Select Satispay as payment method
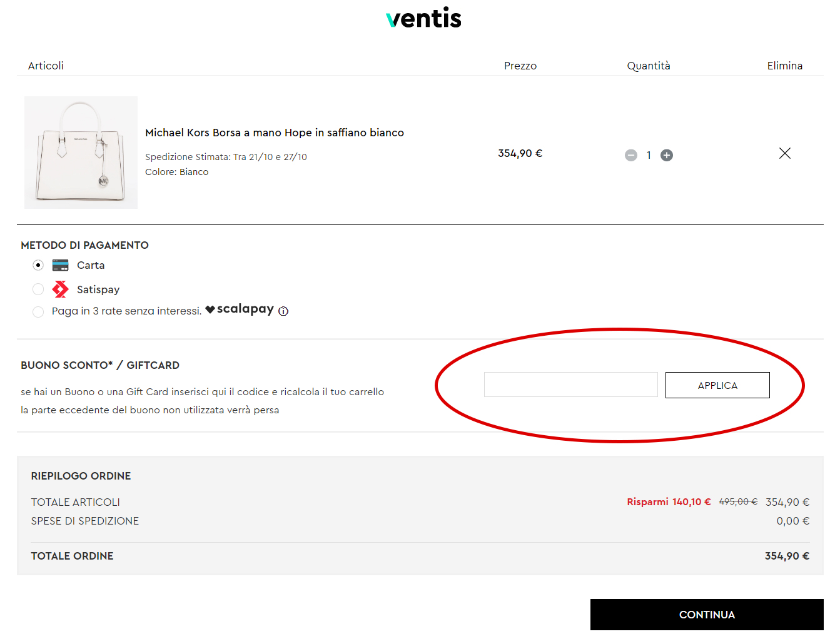 pos(38,289)
